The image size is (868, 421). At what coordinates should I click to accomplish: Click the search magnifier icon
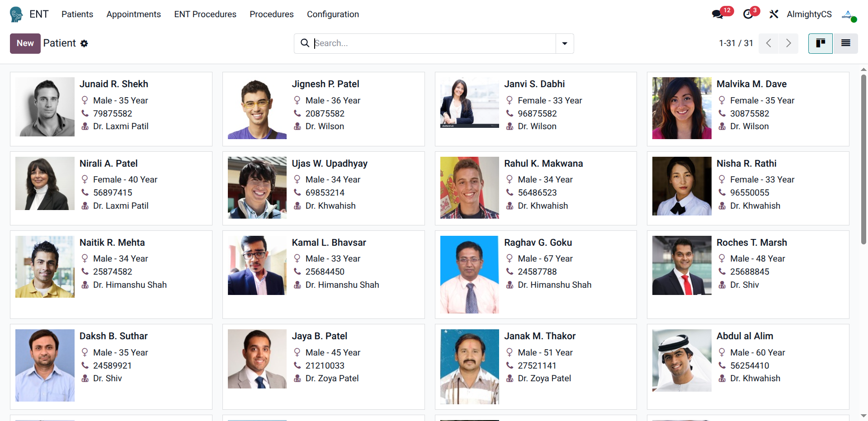pos(305,43)
